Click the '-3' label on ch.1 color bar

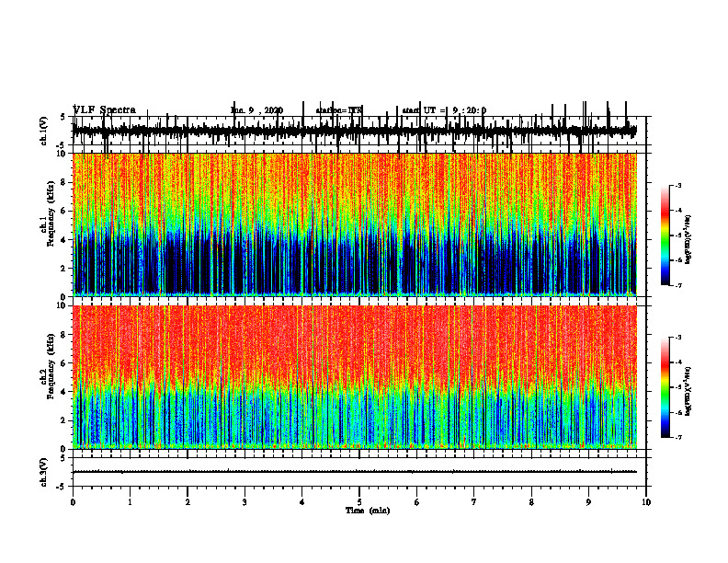click(x=678, y=186)
